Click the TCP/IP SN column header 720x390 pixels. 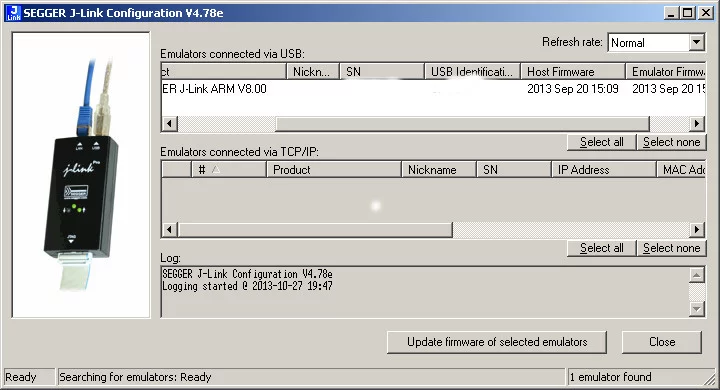tap(513, 170)
